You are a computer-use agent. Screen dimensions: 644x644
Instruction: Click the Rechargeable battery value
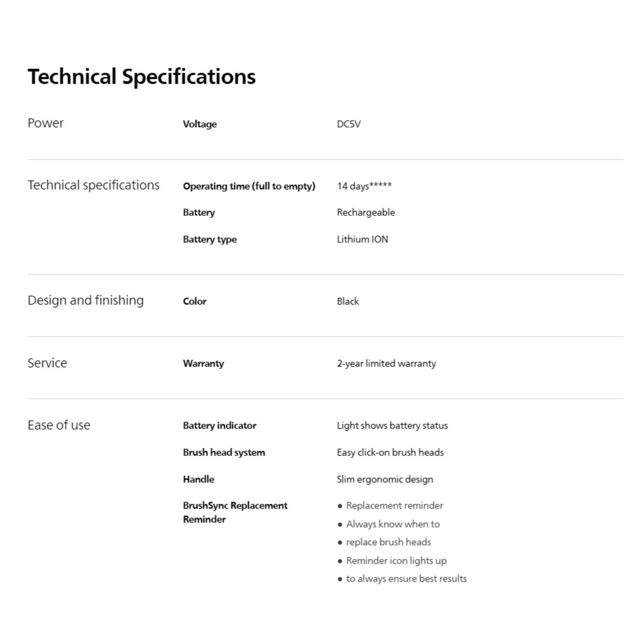click(x=366, y=213)
